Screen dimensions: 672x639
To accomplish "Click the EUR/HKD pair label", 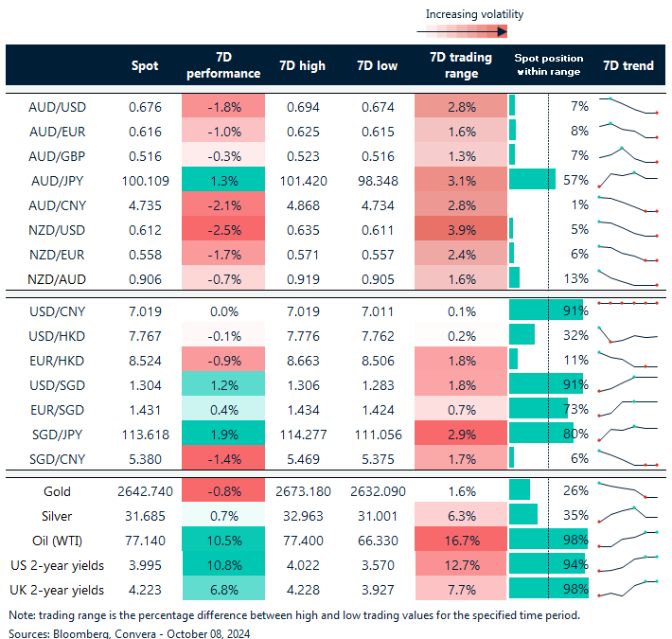I will pyautogui.click(x=57, y=361).
